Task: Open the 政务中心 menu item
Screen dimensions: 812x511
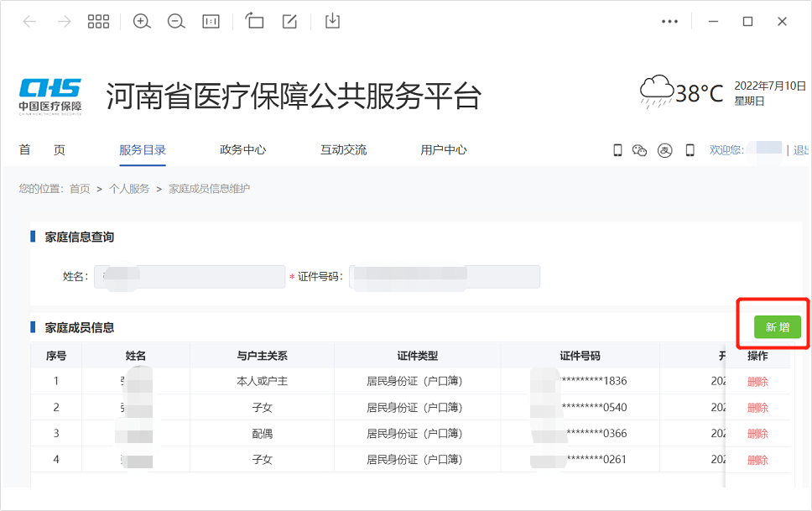Action: coord(242,149)
